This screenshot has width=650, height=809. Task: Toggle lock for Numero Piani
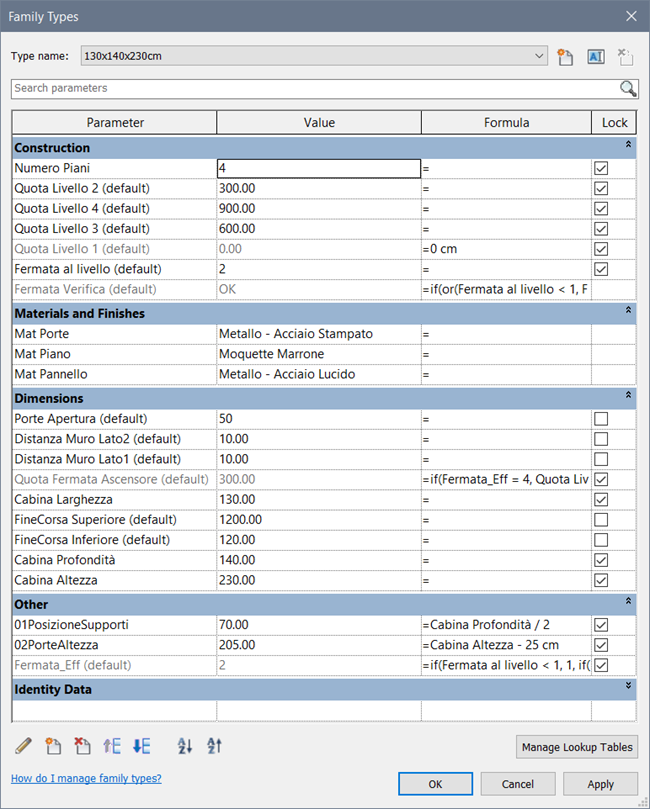(x=601, y=168)
